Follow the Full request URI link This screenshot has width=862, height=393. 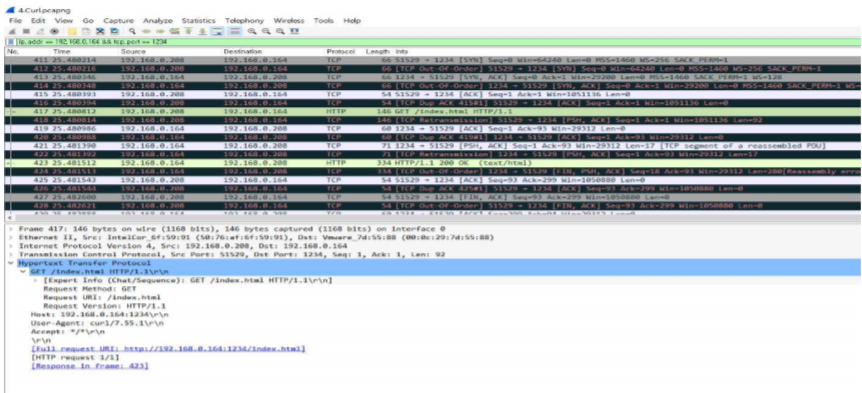(x=168, y=348)
